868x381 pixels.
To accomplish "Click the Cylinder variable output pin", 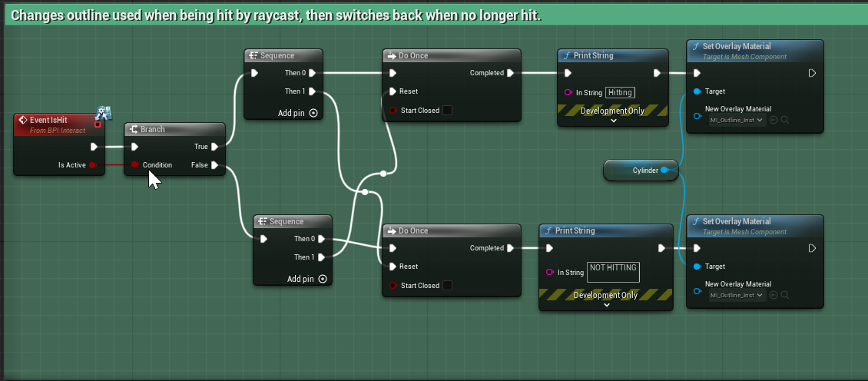I will point(665,170).
